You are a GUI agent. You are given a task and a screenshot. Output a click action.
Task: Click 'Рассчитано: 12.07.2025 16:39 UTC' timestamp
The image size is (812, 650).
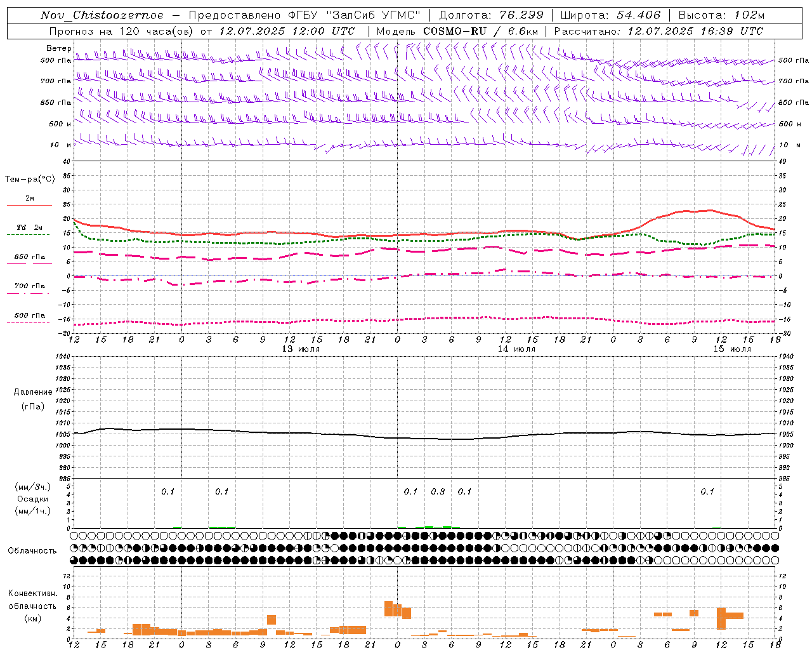click(x=658, y=31)
